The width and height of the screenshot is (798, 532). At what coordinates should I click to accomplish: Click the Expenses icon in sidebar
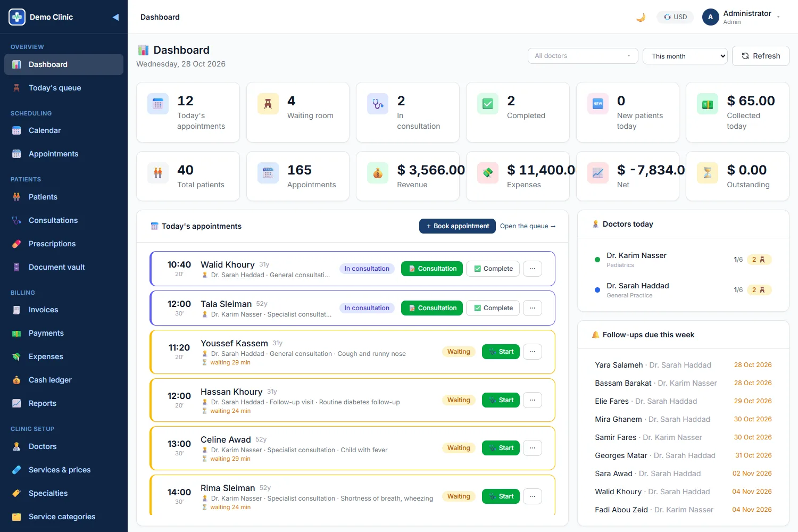(16, 356)
